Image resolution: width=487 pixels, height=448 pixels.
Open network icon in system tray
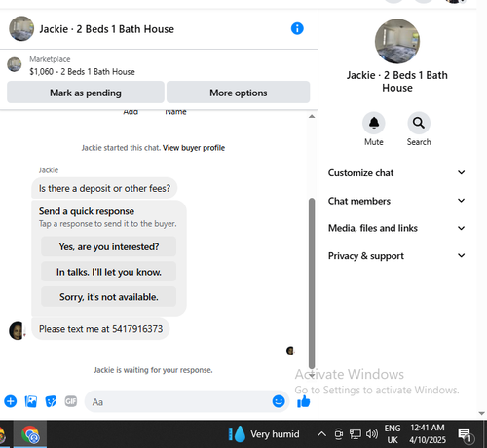355,434
